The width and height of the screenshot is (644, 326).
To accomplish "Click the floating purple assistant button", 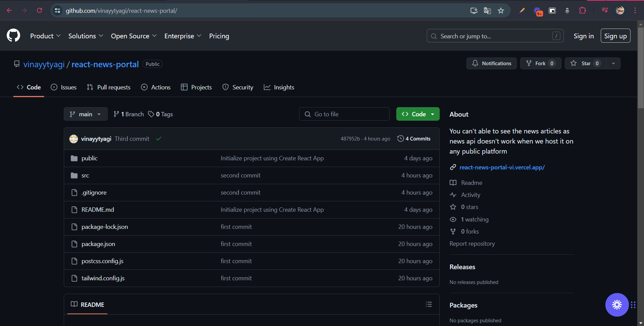I will pos(617,305).
